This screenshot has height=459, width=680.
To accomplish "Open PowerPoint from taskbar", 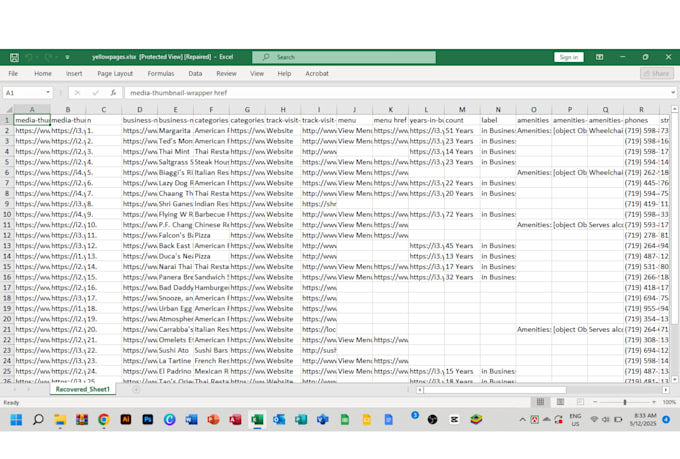I will click(x=213, y=420).
